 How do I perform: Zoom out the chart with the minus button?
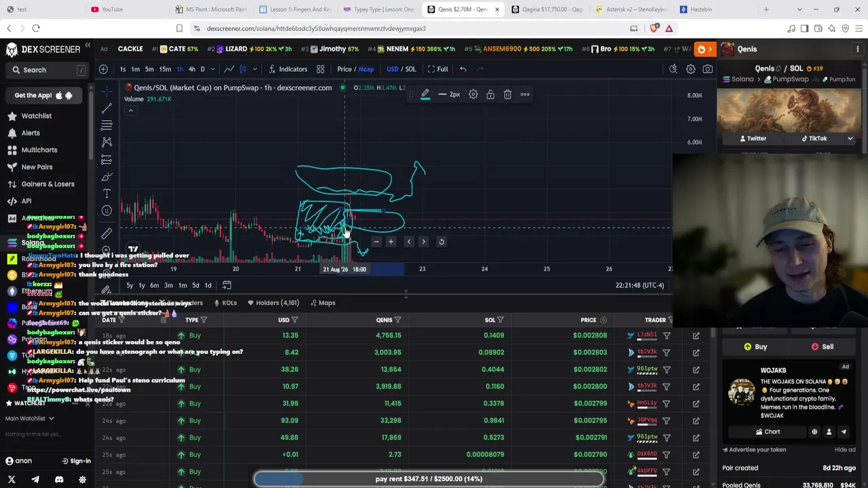tap(376, 242)
